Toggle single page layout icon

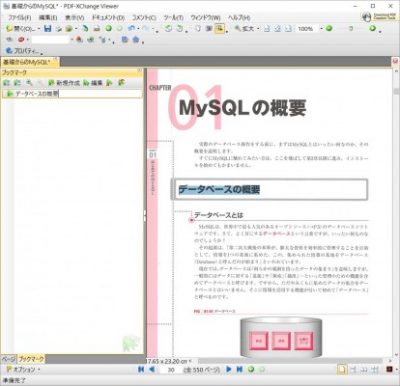coord(342,369)
